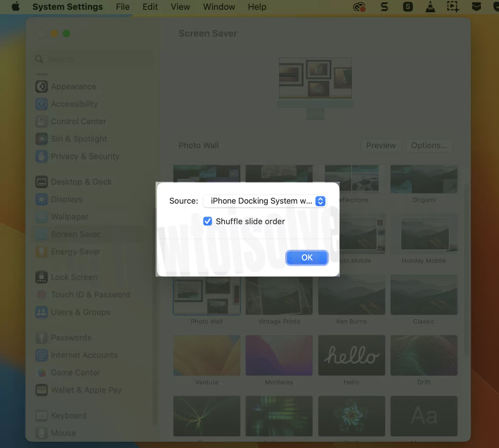The image size is (499, 448).
Task: Open the System Settings app menu
Action: (x=68, y=7)
